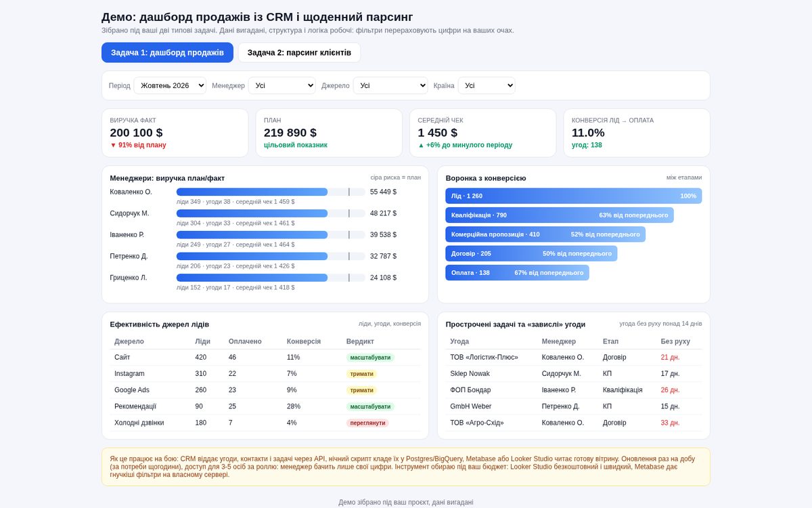Viewport: 812px width, 508px height.
Task: Click Гриценко Л. revenue progress bar
Action: click(271, 278)
